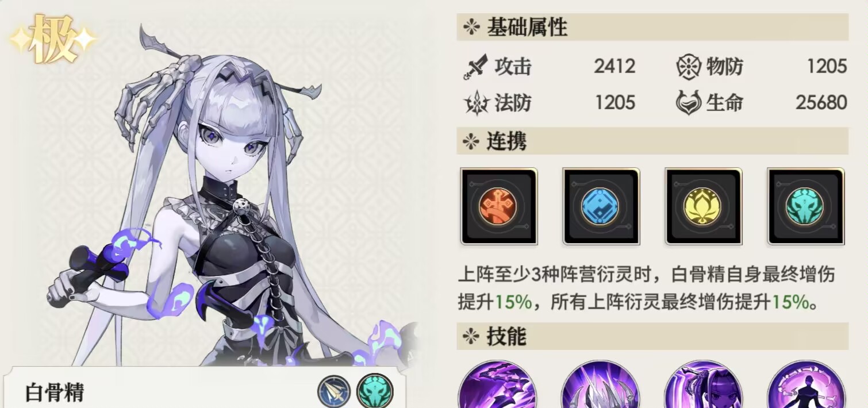Viewport: 868px width, 408px height.
Task: Click the 白骨精 character name label
Action: pyautogui.click(x=55, y=392)
